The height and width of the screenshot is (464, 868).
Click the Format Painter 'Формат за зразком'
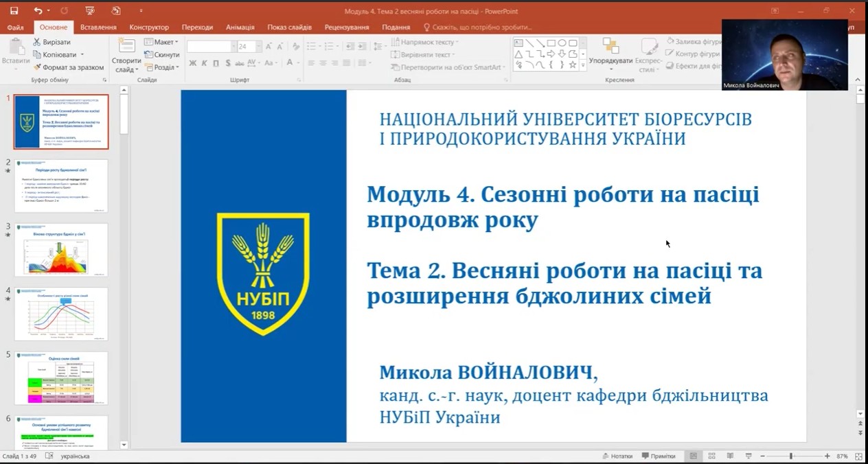coord(69,67)
